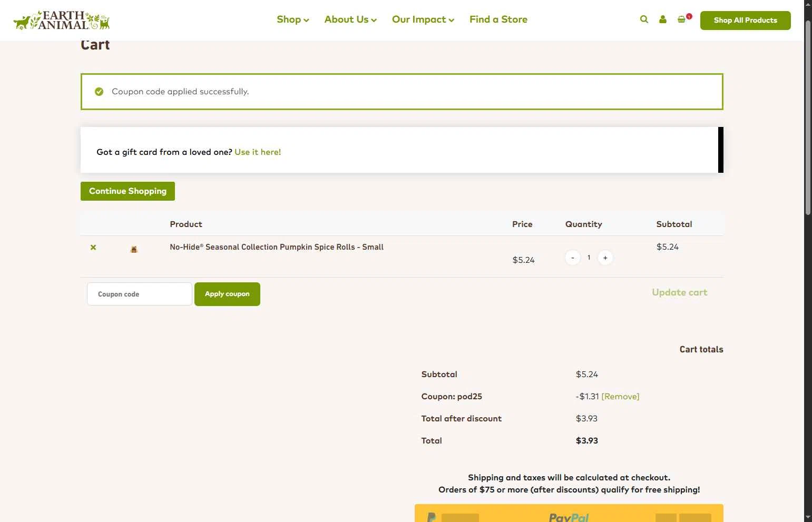This screenshot has height=522, width=812.
Task: Click 'Coupon code applied successfully.' message
Action: [180, 92]
